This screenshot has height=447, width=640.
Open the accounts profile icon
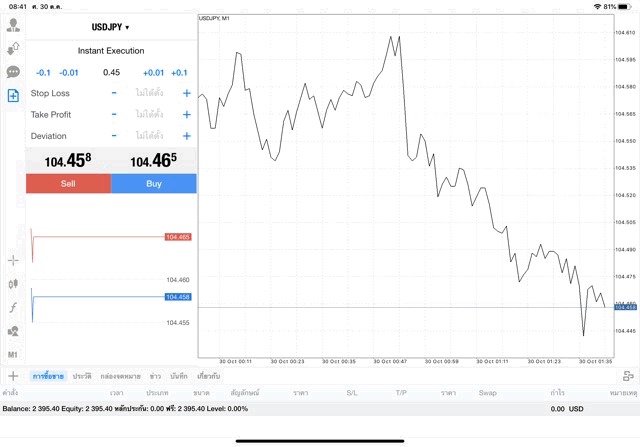[13, 25]
